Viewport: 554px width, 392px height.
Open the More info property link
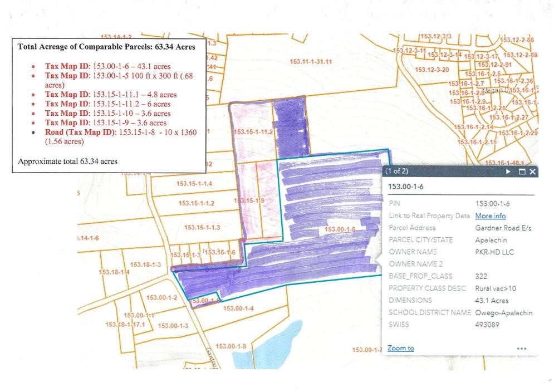coord(490,215)
